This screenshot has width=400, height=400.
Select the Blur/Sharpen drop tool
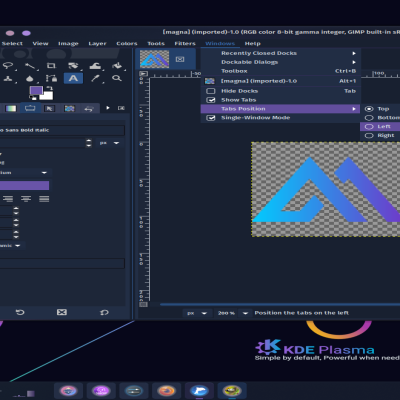coord(30,79)
